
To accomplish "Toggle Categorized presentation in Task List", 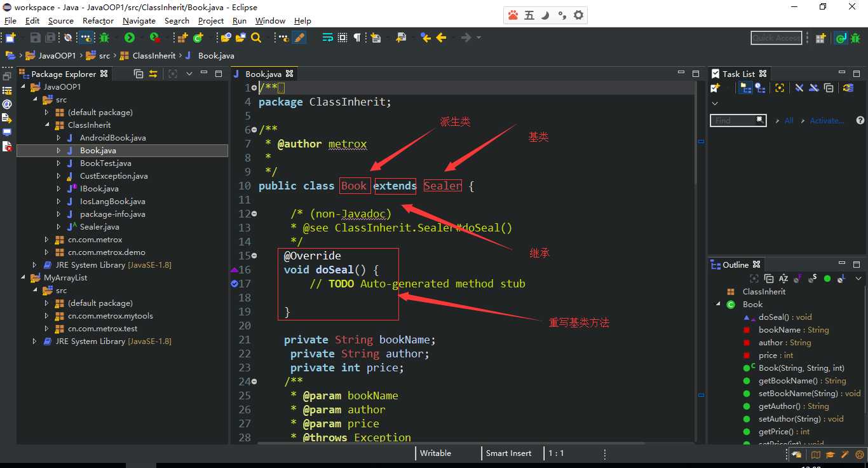I will pyautogui.click(x=745, y=87).
